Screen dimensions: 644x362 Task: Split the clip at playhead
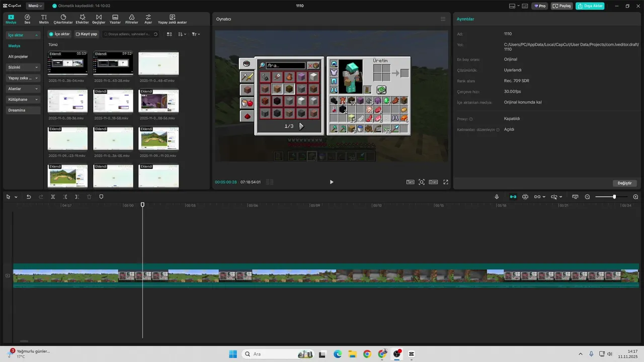point(53,197)
